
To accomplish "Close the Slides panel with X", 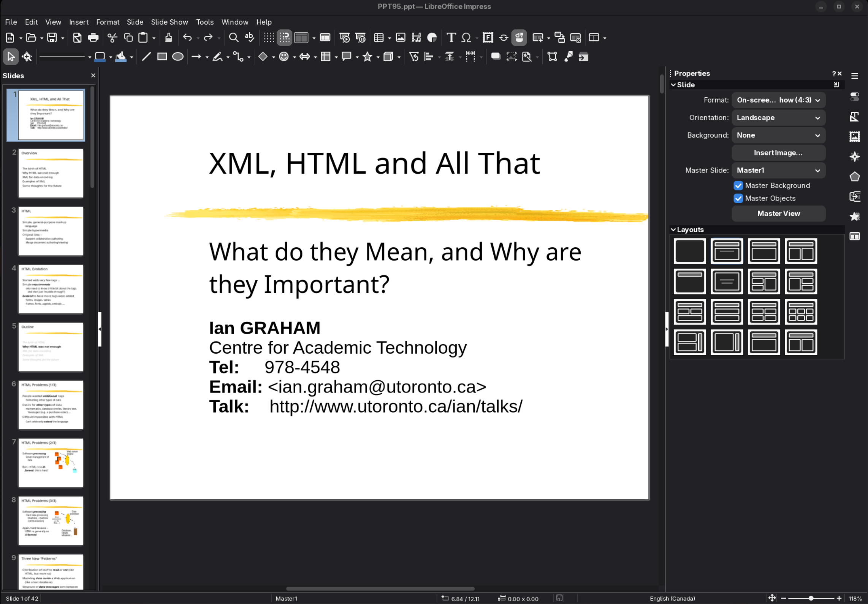I will (x=93, y=76).
